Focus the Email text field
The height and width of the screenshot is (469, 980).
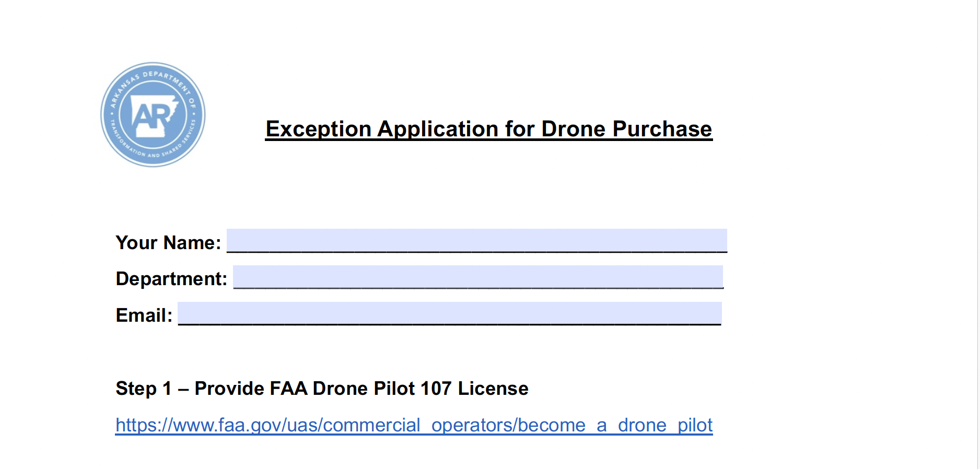(449, 313)
